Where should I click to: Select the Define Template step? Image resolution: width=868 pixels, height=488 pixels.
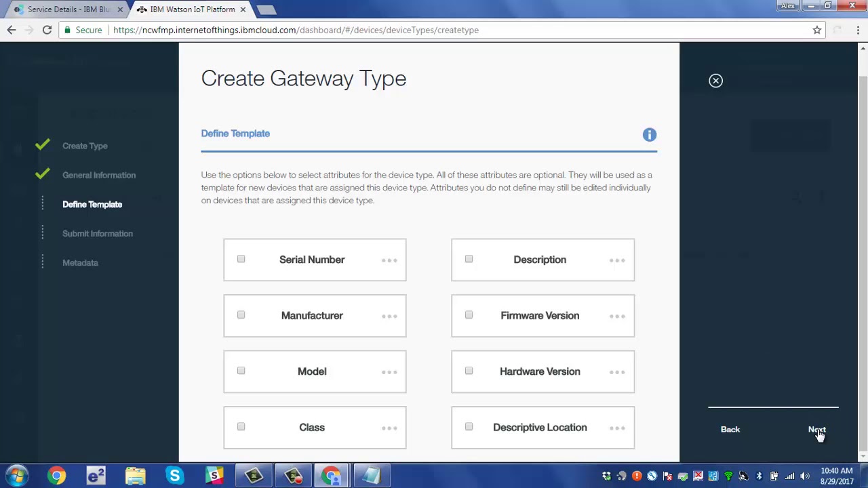92,204
